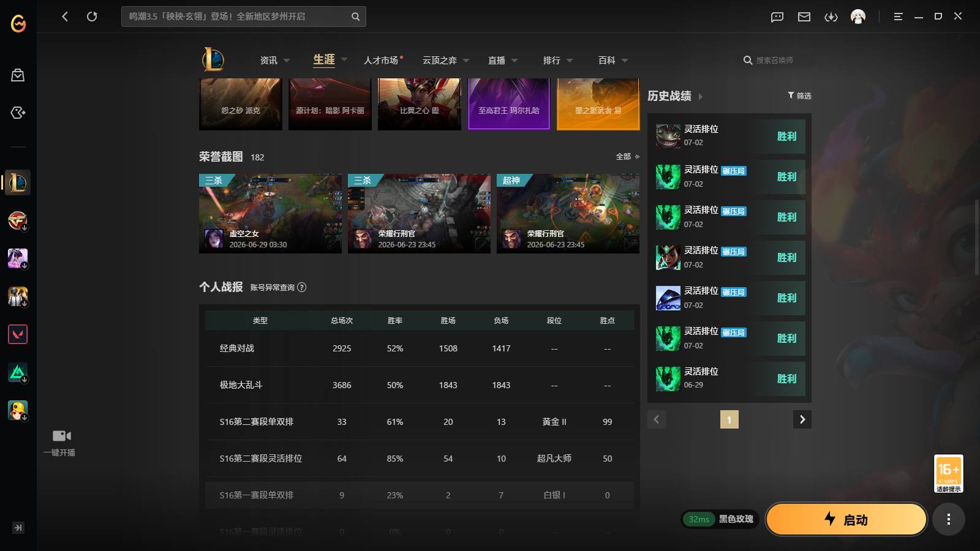This screenshot has height=551, width=980.
Task: Select the yellow cartoon character game icon in the sidebar
Action: tap(18, 410)
